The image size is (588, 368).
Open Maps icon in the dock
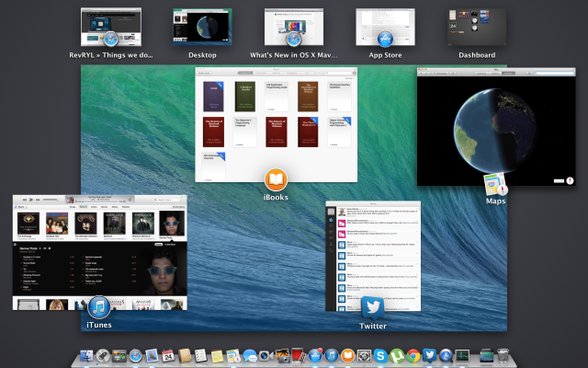[233, 355]
